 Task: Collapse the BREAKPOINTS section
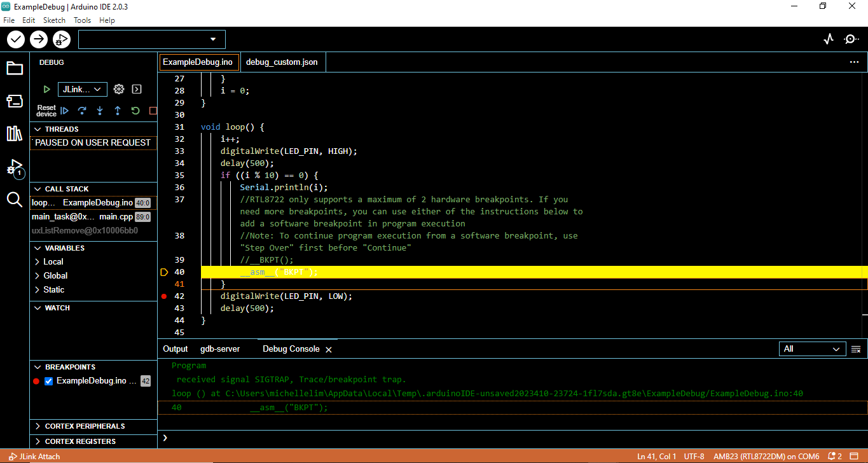[x=93, y=367]
